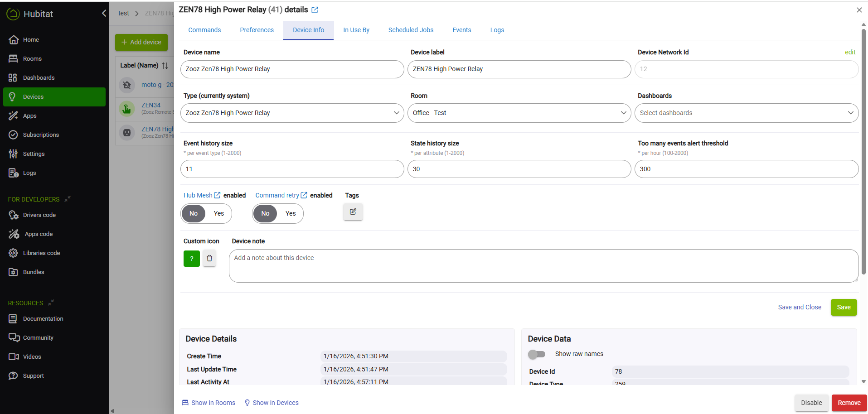
Task: Switch to the Preferences tab
Action: pos(257,30)
